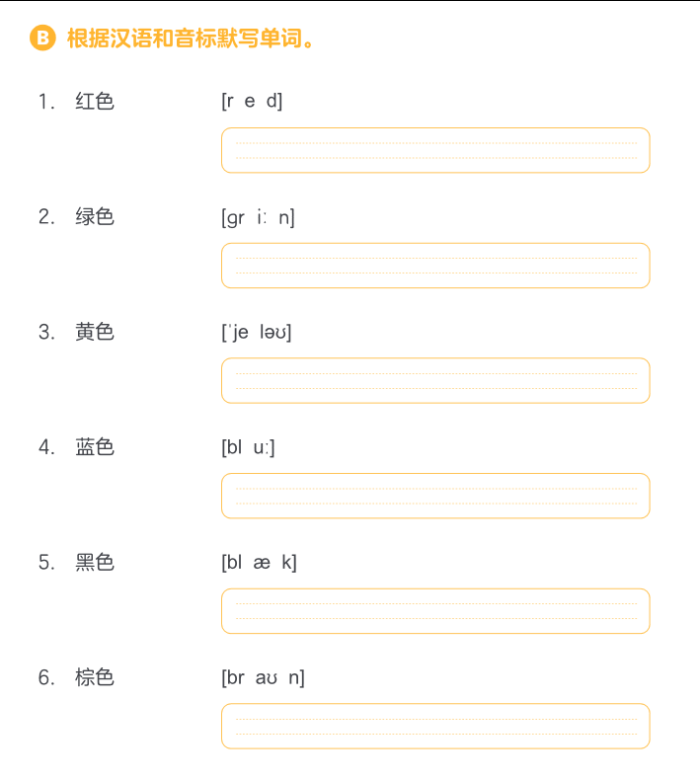Click the 绿色 word label
Viewport: 700px width, 780px height.
(x=95, y=216)
